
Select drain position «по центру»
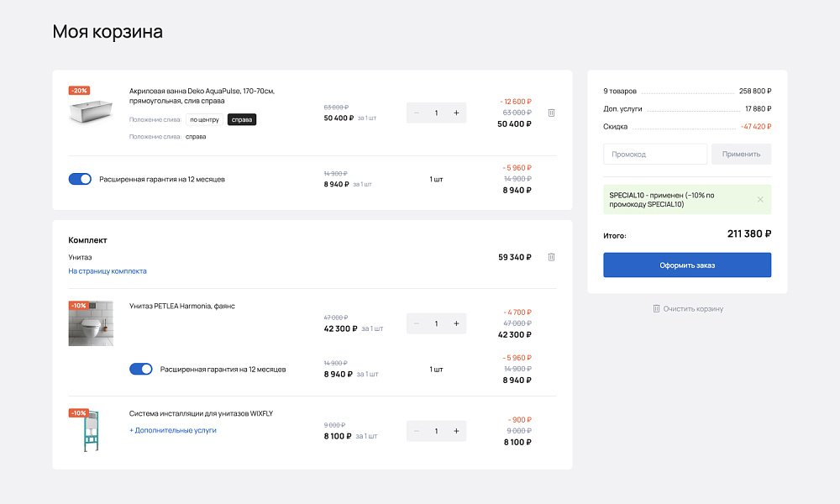[204, 119]
